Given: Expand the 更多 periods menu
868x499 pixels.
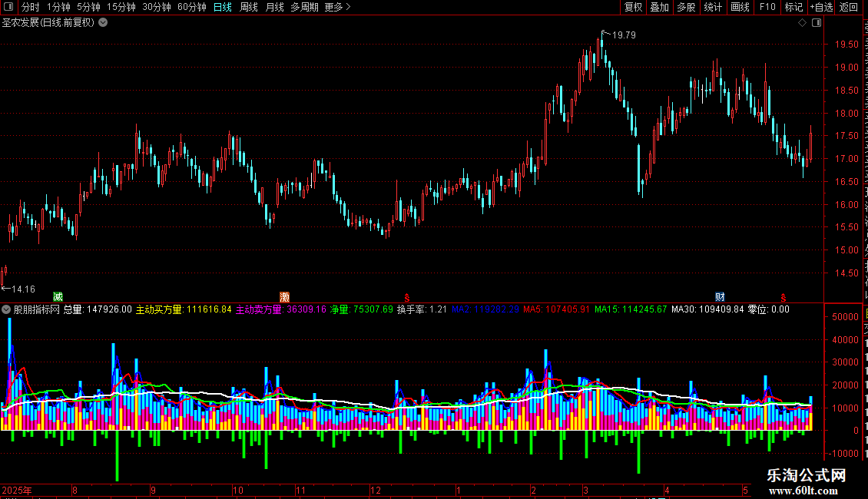Looking at the screenshot, I should 338,7.
